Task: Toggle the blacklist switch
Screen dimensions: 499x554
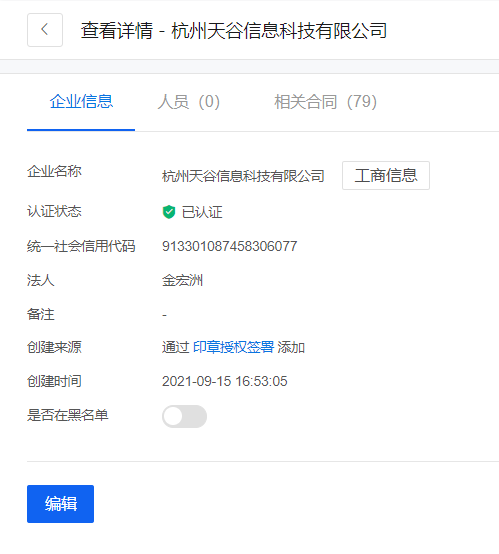Action: click(184, 416)
